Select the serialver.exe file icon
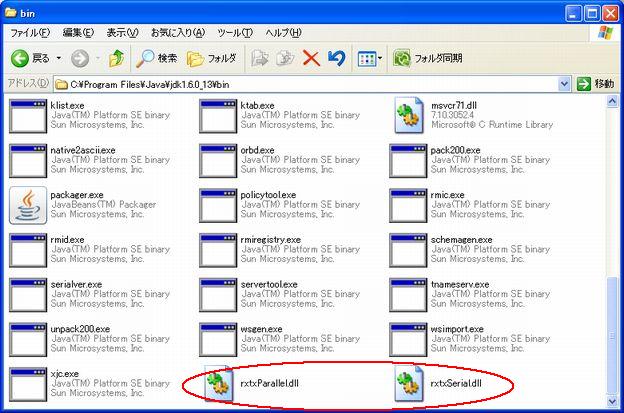Viewport: 624px width, 413px height. [28, 295]
